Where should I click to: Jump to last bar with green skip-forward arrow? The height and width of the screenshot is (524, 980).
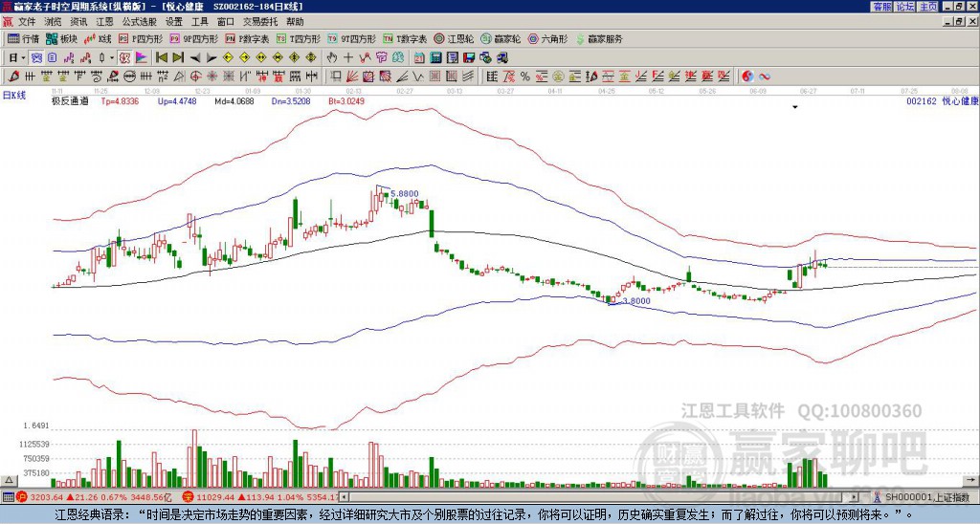click(x=178, y=58)
